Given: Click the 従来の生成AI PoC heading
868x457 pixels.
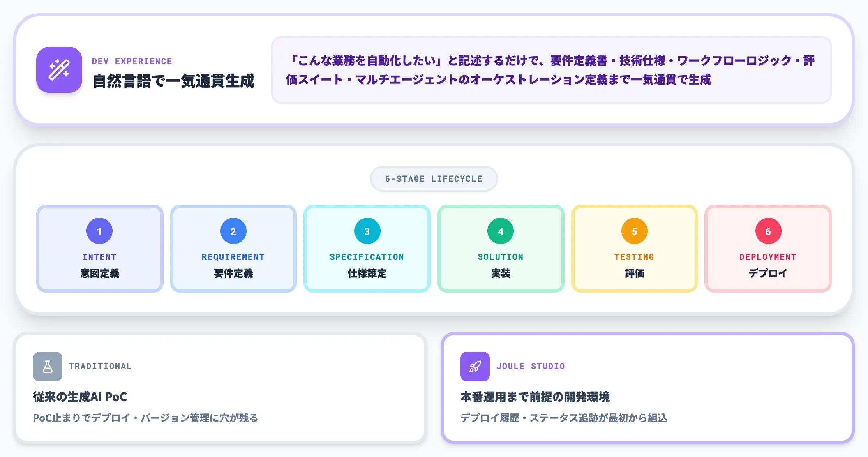Looking at the screenshot, I should coord(80,397).
